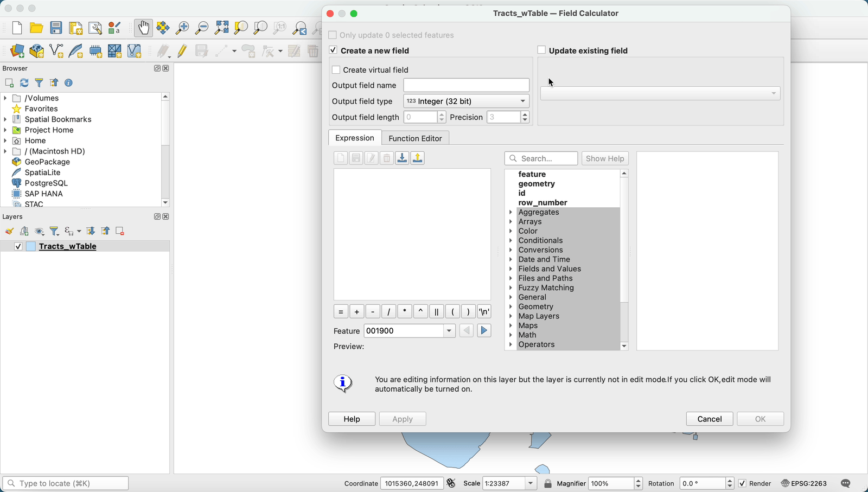The image size is (868, 492).
Task: Click the Import Expression icon
Action: (x=401, y=158)
